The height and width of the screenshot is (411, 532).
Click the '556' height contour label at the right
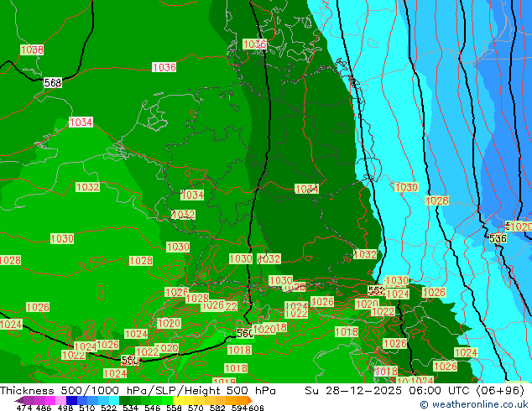(498, 239)
